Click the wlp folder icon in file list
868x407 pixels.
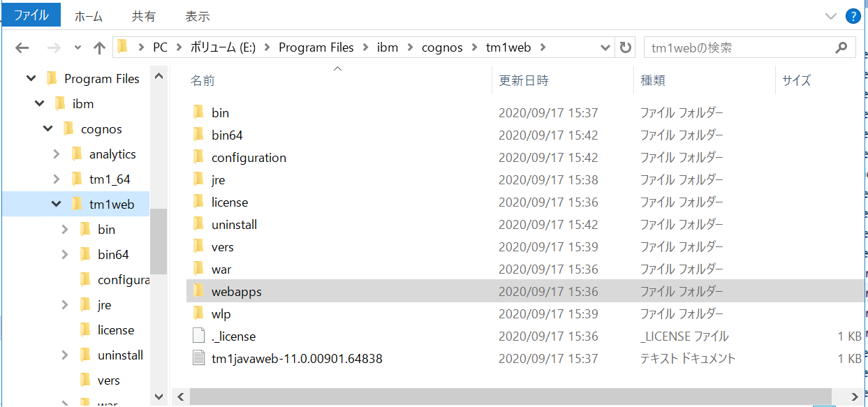199,313
